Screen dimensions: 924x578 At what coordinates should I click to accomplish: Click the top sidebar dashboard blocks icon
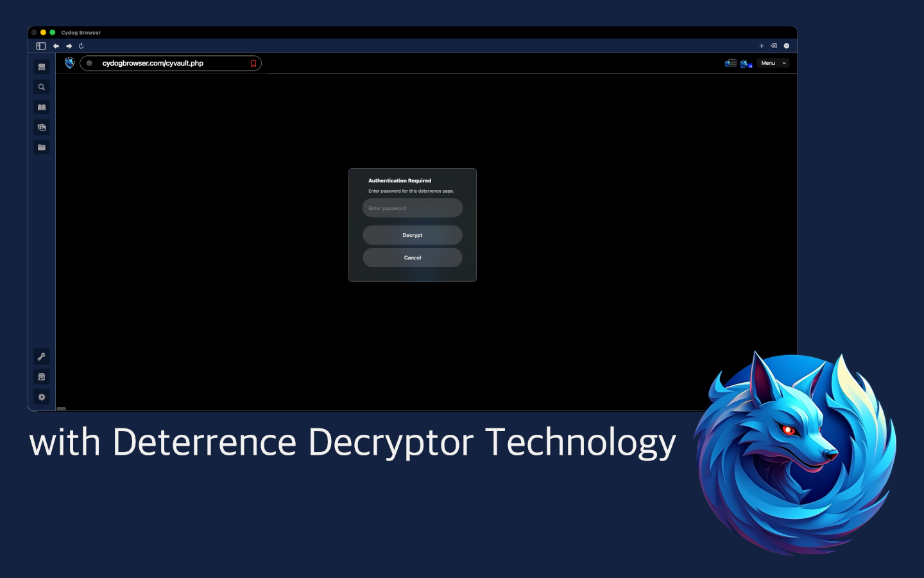point(42,67)
